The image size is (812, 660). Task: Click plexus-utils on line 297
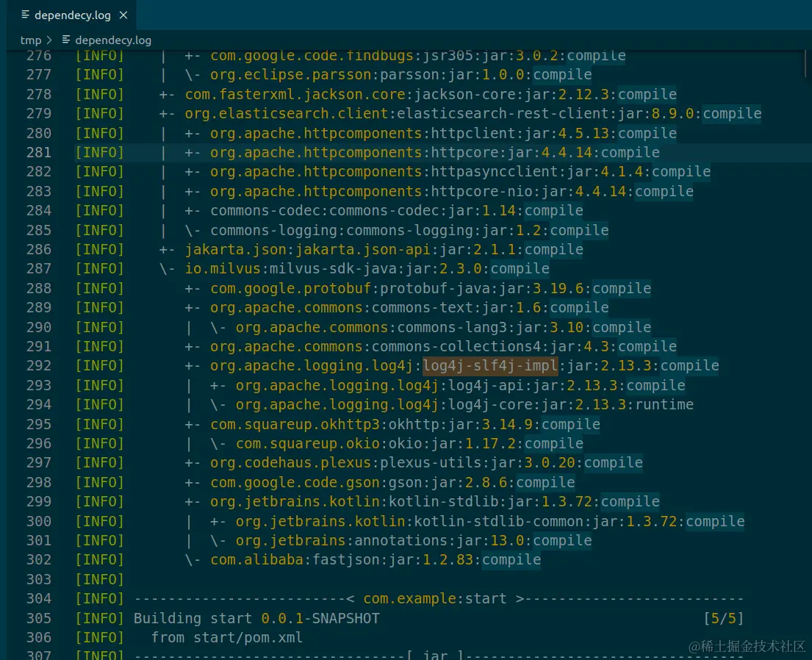[x=431, y=462]
